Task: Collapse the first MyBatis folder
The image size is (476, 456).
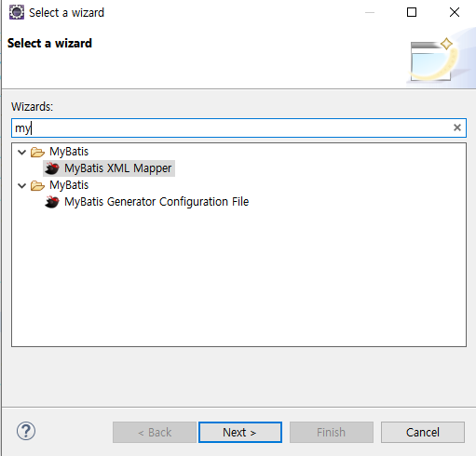Action: point(21,152)
